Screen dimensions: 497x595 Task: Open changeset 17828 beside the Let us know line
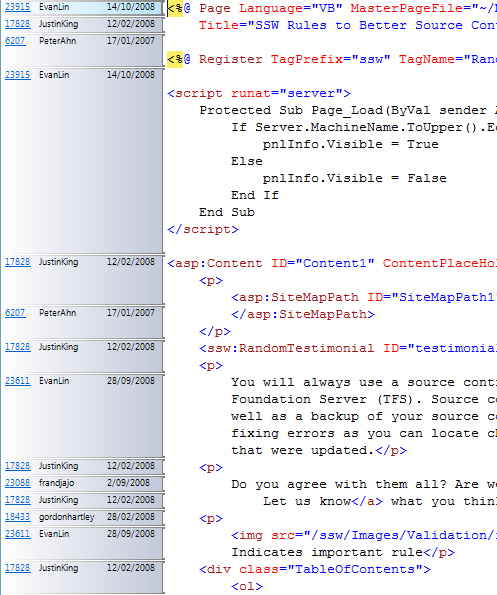(x=17, y=500)
